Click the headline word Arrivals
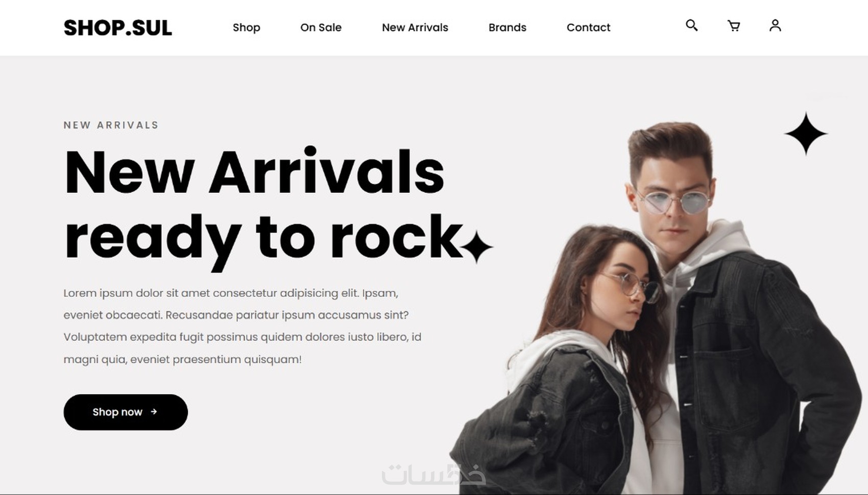Image resolution: width=868 pixels, height=495 pixels. (x=327, y=172)
